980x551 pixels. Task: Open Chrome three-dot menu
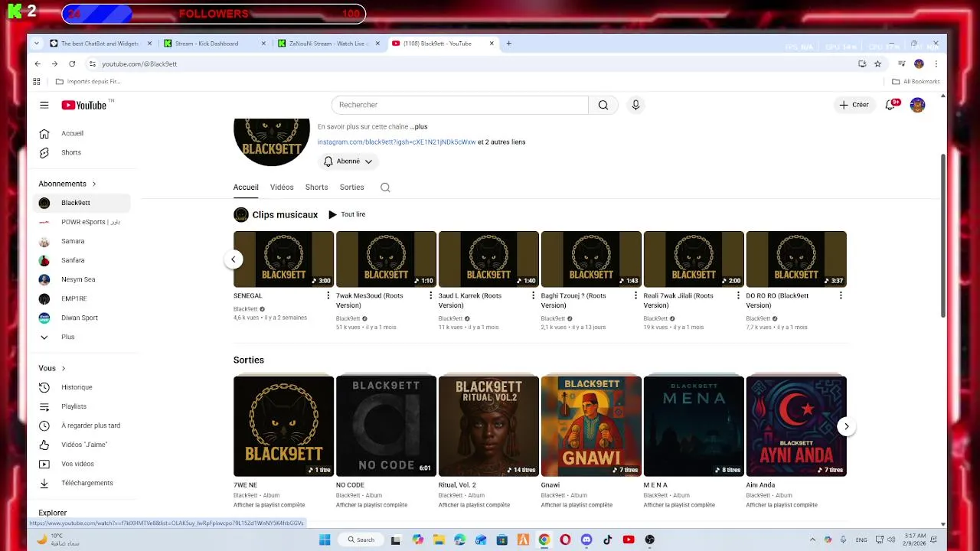936,64
